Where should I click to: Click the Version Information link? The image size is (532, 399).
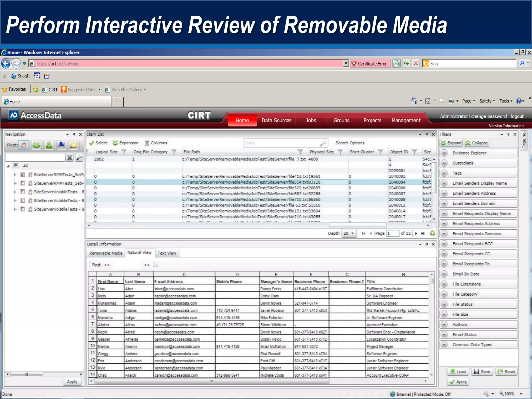(x=506, y=126)
